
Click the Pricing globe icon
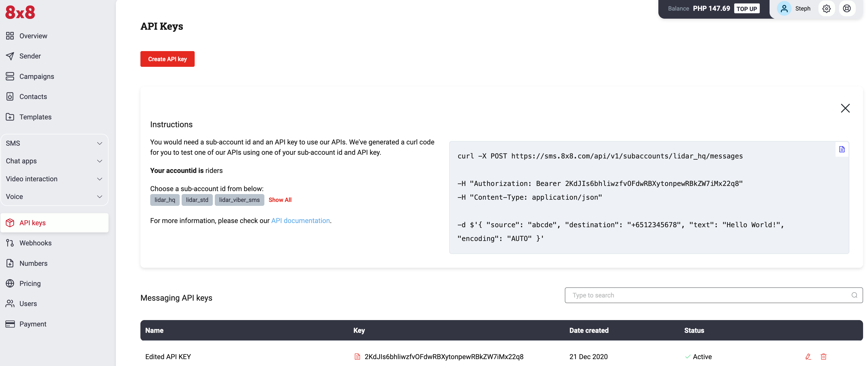click(x=10, y=283)
